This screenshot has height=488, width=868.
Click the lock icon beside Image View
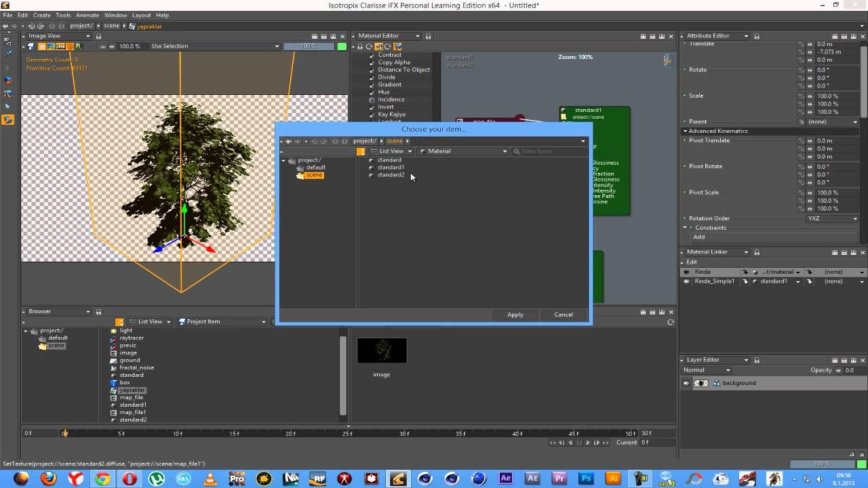(98, 36)
